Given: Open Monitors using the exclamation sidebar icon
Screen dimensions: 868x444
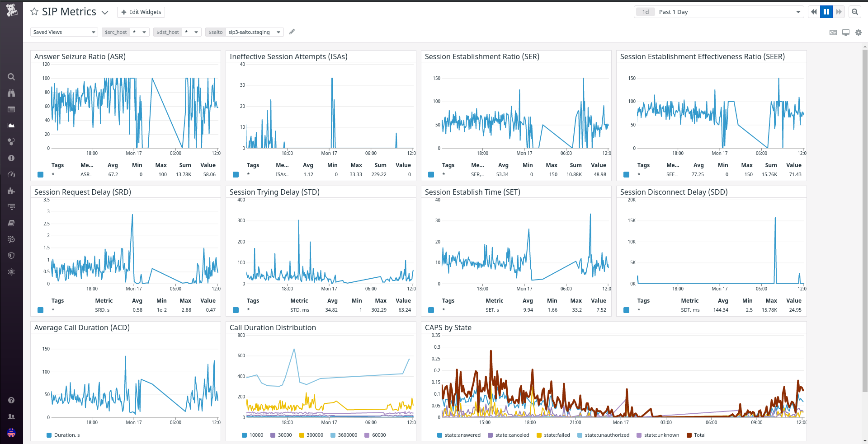Looking at the screenshot, I should [x=11, y=158].
